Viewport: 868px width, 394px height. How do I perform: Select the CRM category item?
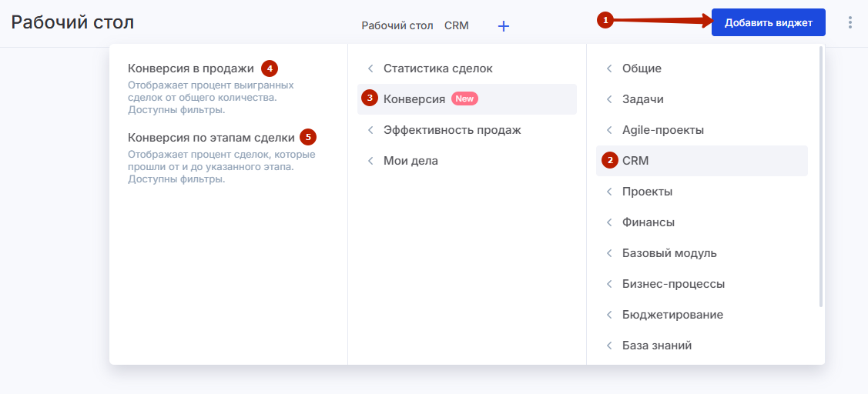[x=702, y=161]
